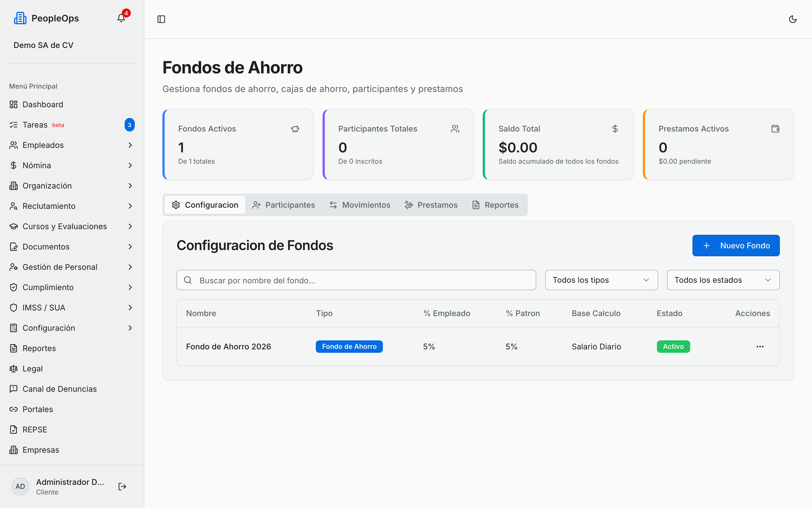The width and height of the screenshot is (812, 508).
Task: Click the users icon in Participantes Totales
Action: click(455, 129)
